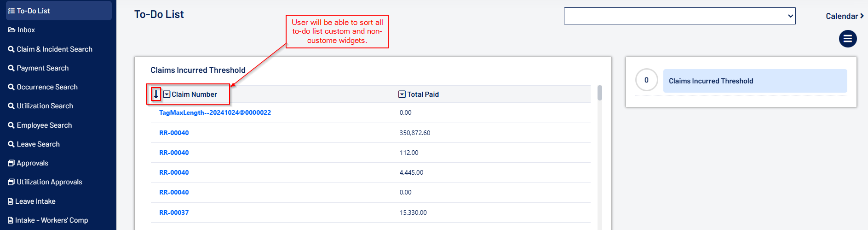Open Intake - Workers' Comp menu item
This screenshot has height=230, width=868.
coord(51,220)
